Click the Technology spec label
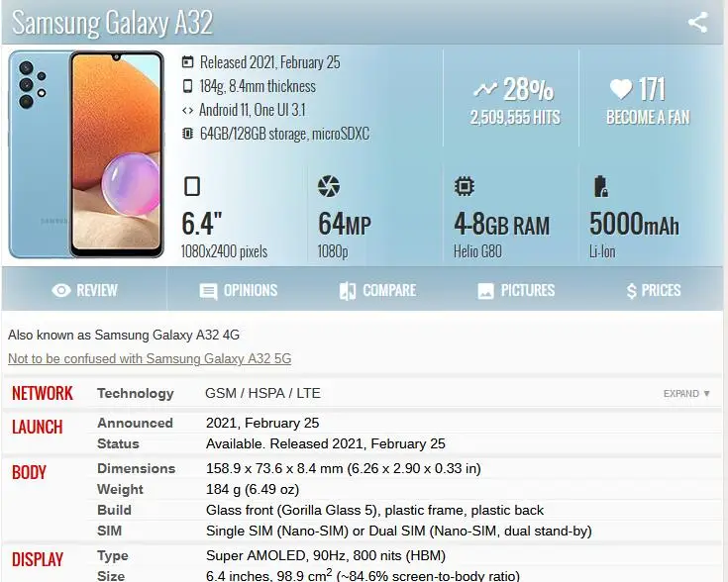This screenshot has height=582, width=728. pyautogui.click(x=136, y=394)
